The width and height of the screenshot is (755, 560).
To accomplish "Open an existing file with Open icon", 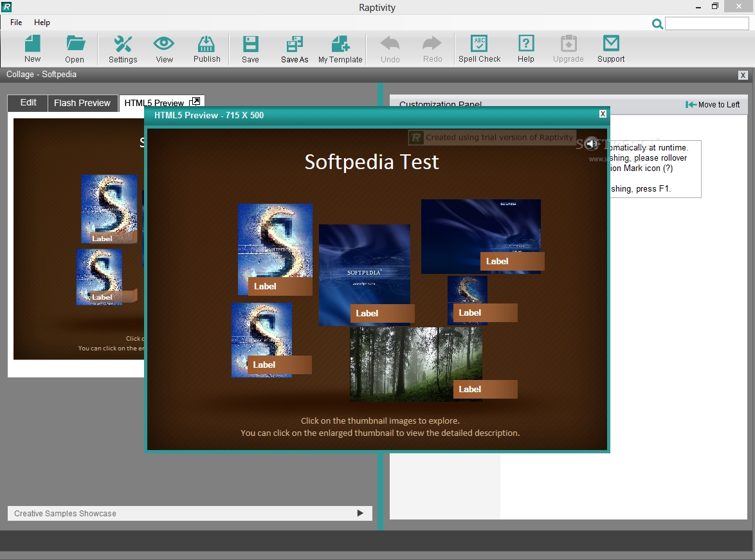I will click(x=75, y=49).
